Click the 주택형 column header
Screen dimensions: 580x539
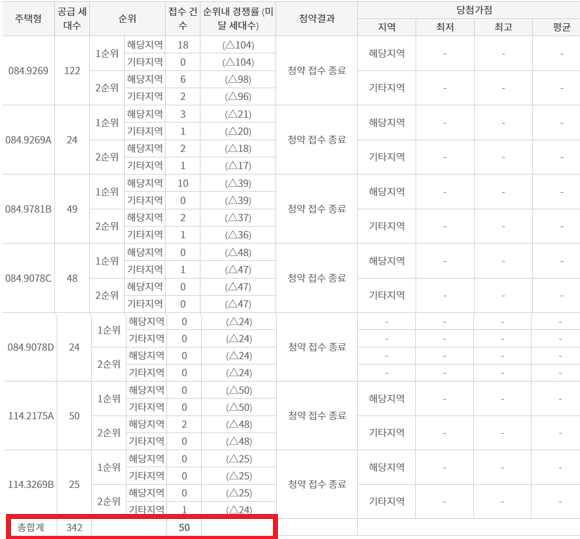[x=28, y=18]
